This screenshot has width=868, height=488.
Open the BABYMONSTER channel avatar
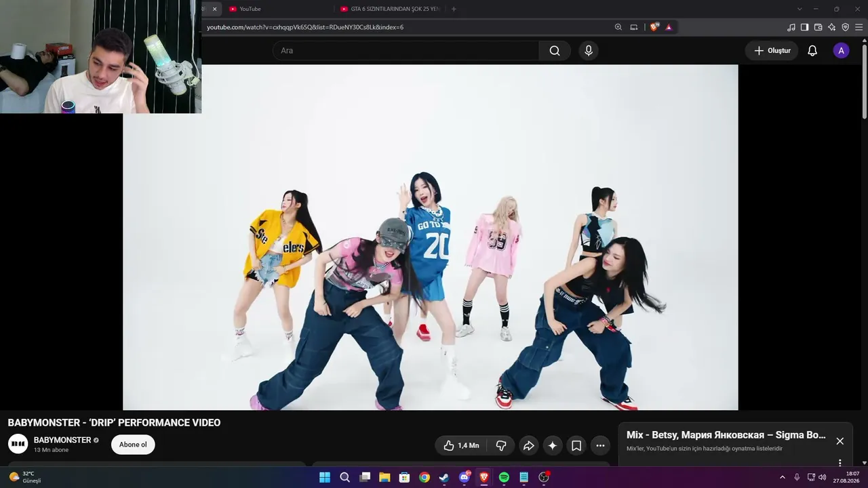18,444
